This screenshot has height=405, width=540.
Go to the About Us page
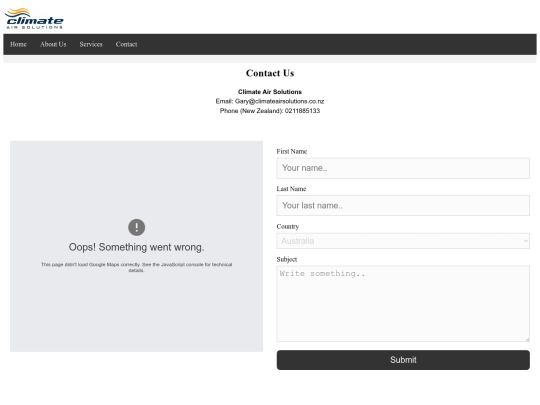coord(53,44)
